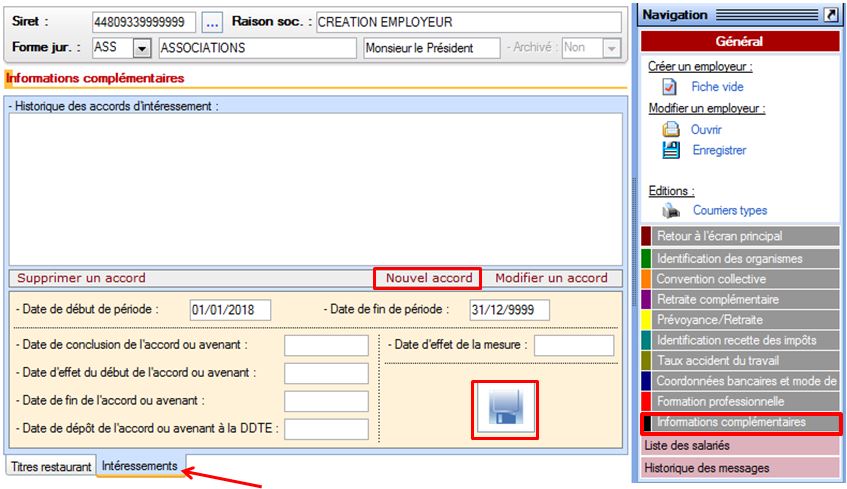Image resolution: width=847 pixels, height=489 pixels.
Task: Click the Courriers types printer icon
Action: click(671, 210)
